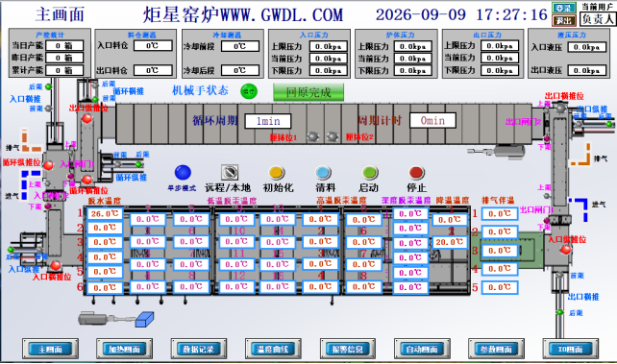Click the purple 下限 lamp of 入口闸门1
The image size is (617, 364).
point(70,177)
